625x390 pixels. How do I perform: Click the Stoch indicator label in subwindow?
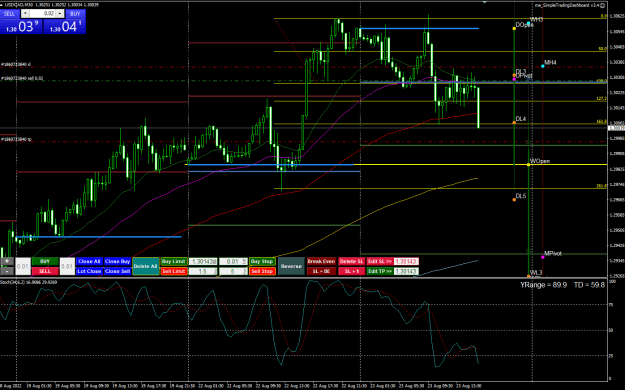(28, 282)
